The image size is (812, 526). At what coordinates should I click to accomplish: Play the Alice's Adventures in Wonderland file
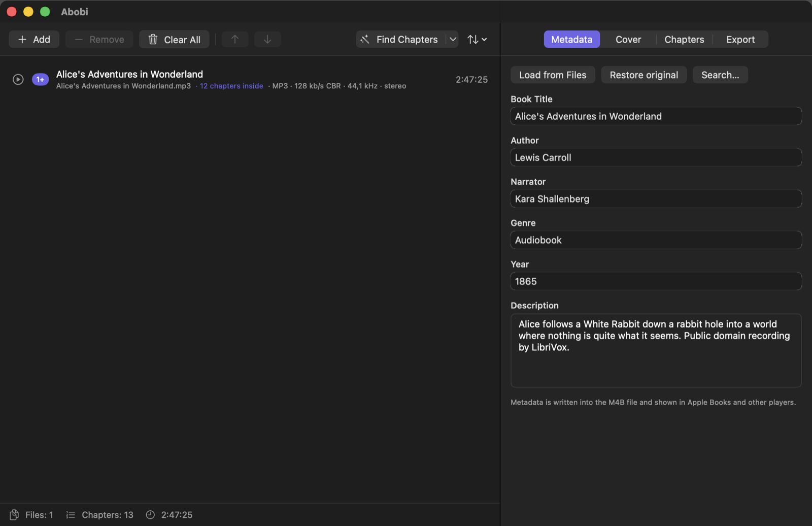tap(18, 80)
